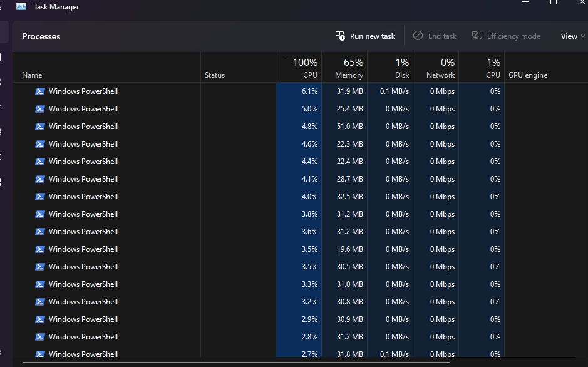Click the End task button
This screenshot has height=367, width=588.
coord(435,36)
